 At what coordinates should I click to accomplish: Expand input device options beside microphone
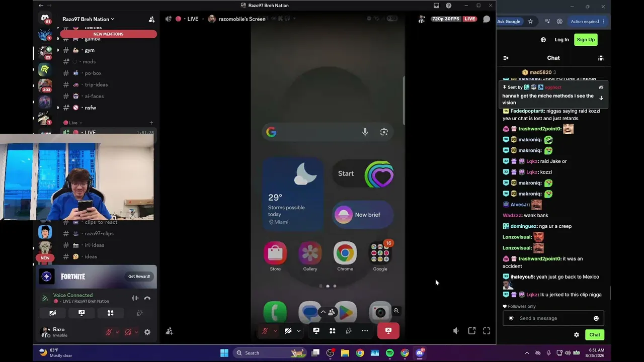[x=117, y=332]
